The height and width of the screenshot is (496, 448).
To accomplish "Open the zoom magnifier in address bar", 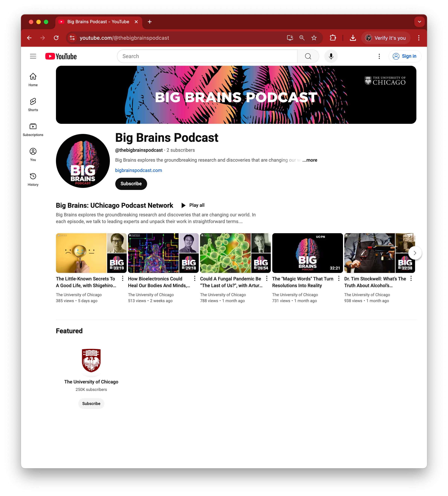I will point(302,38).
